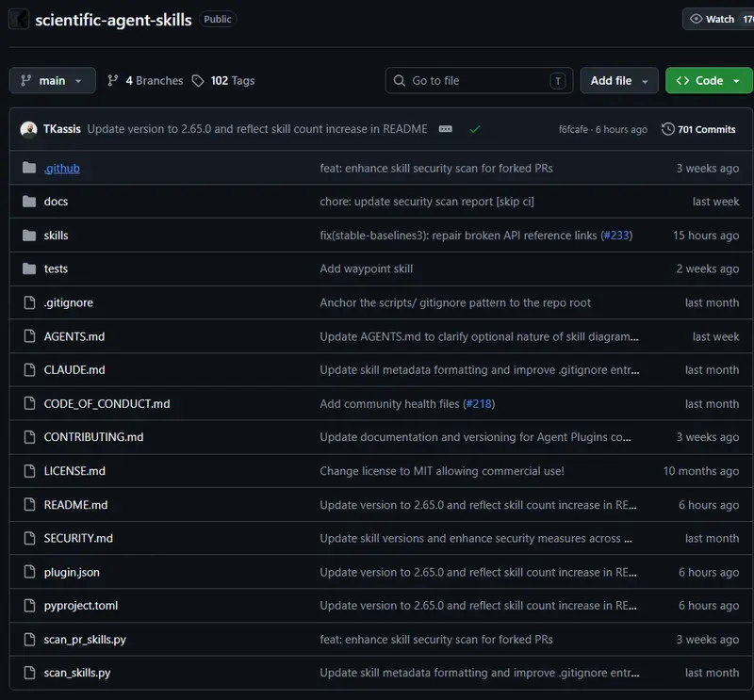
Task: Click the green check status icon
Action: (x=475, y=129)
